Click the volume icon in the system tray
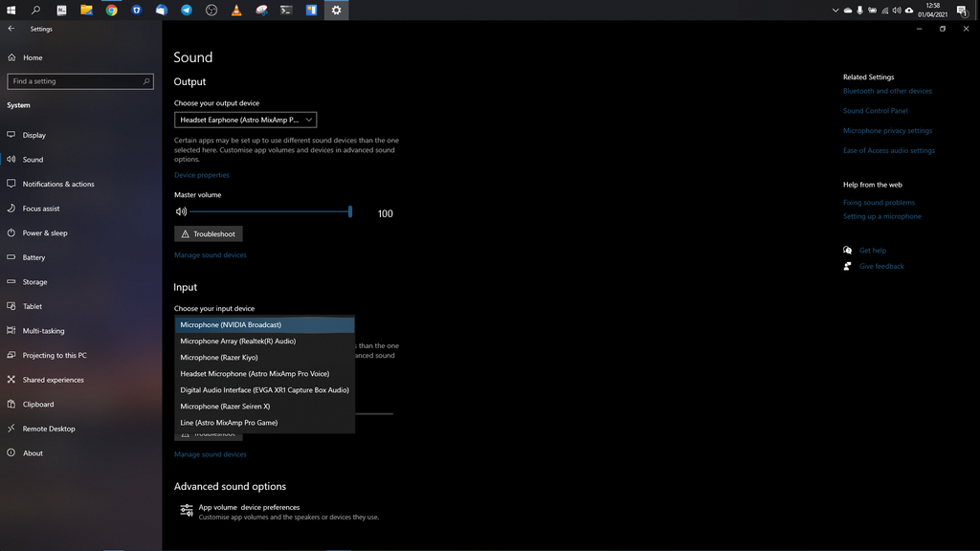 point(896,11)
